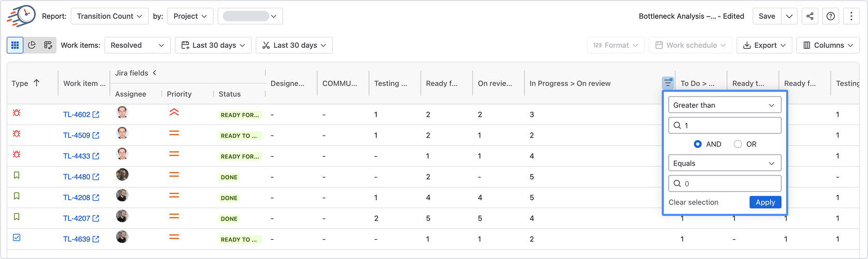Open the blurred project selector dropdown
The image size is (868, 259).
tap(250, 16)
